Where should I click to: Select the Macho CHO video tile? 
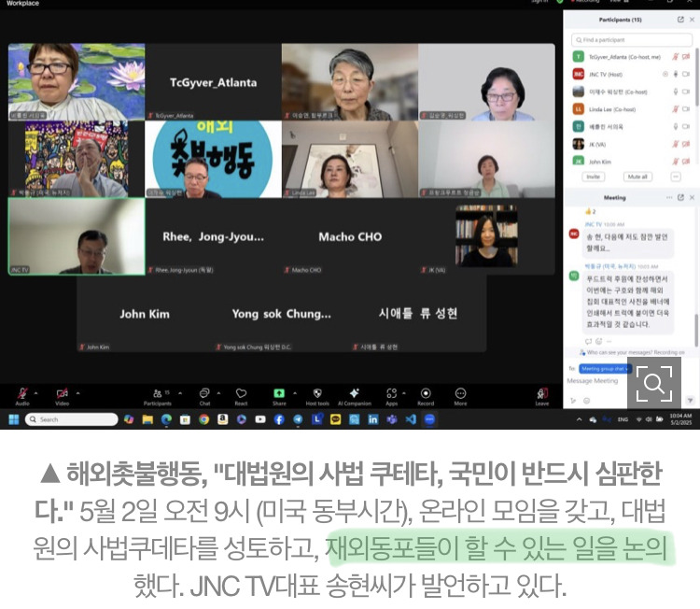pos(350,236)
